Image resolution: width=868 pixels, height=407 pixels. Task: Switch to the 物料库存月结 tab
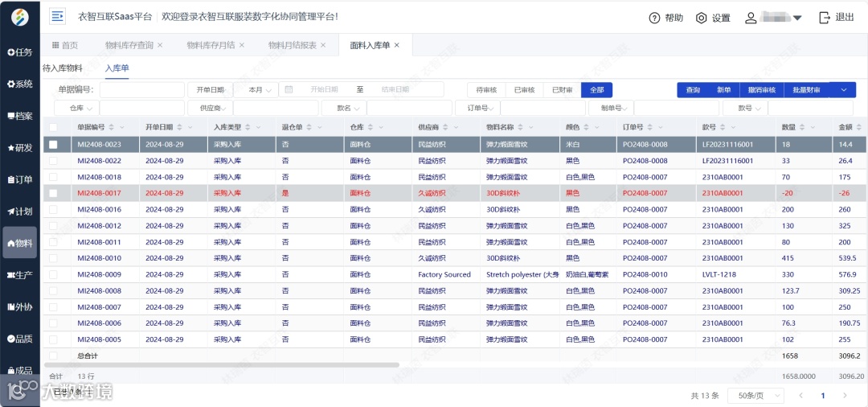(x=211, y=45)
